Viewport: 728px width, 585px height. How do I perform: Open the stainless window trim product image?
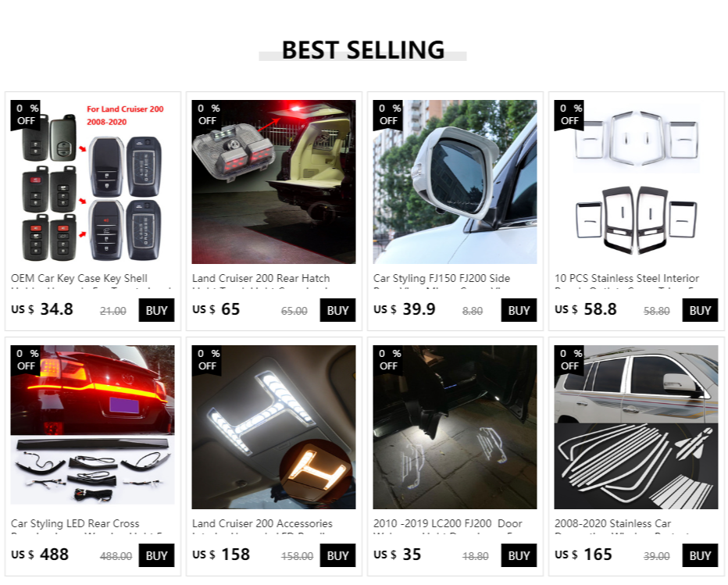(x=636, y=426)
